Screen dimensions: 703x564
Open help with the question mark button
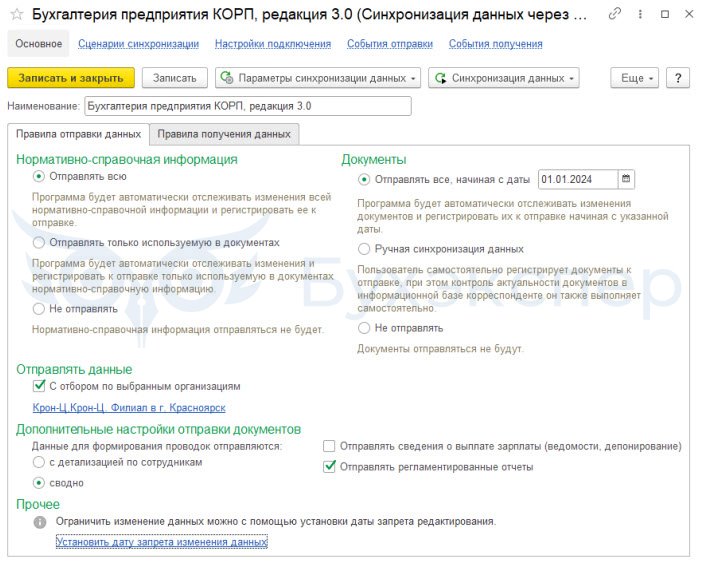point(678,78)
